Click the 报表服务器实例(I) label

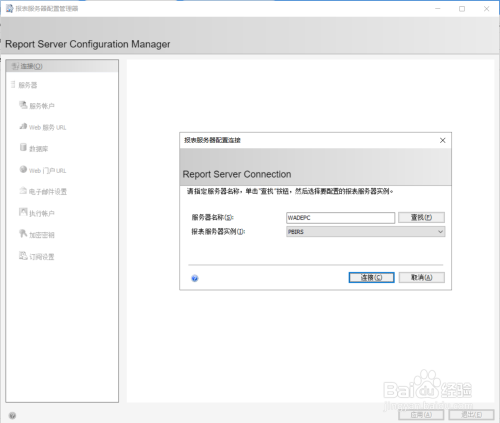(218, 232)
